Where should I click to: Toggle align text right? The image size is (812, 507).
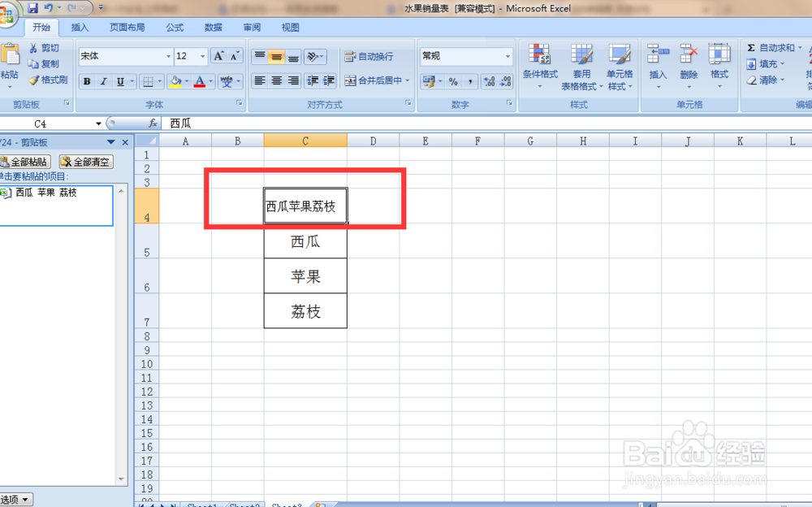pyautogui.click(x=293, y=80)
